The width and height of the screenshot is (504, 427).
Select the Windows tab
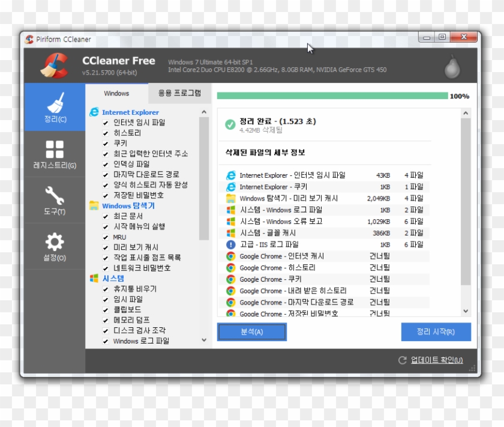pyautogui.click(x=116, y=94)
